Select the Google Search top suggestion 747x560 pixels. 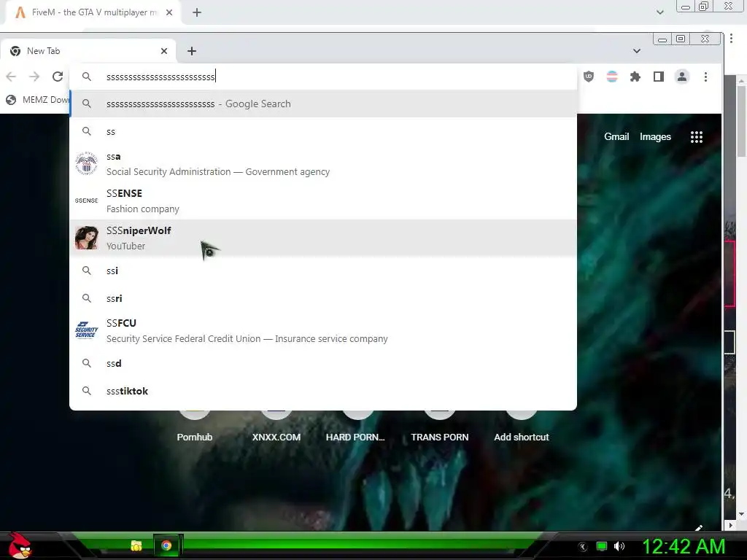pyautogui.click(x=323, y=104)
